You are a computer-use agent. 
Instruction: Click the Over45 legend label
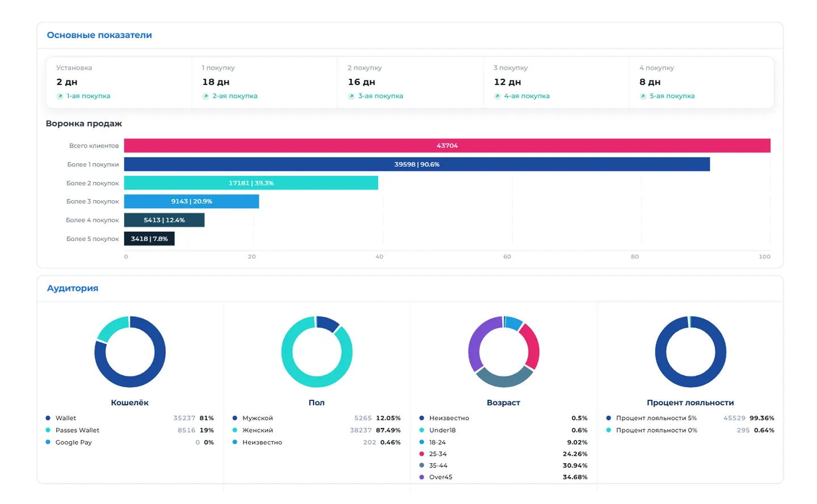(441, 477)
